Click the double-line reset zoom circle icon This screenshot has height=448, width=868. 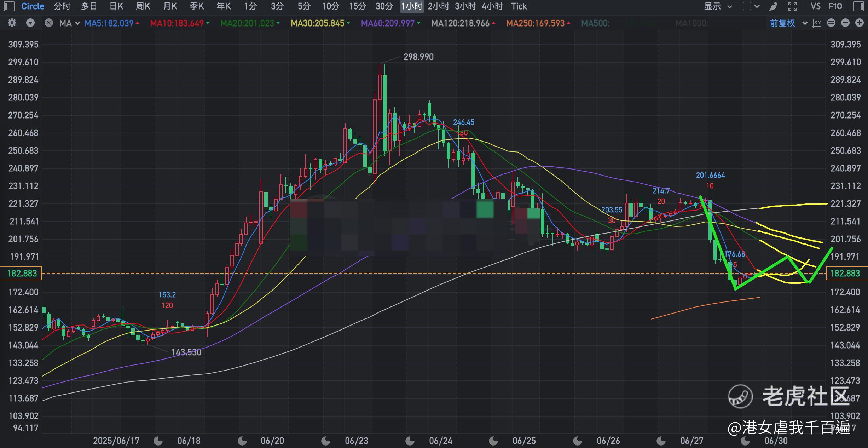(x=831, y=23)
